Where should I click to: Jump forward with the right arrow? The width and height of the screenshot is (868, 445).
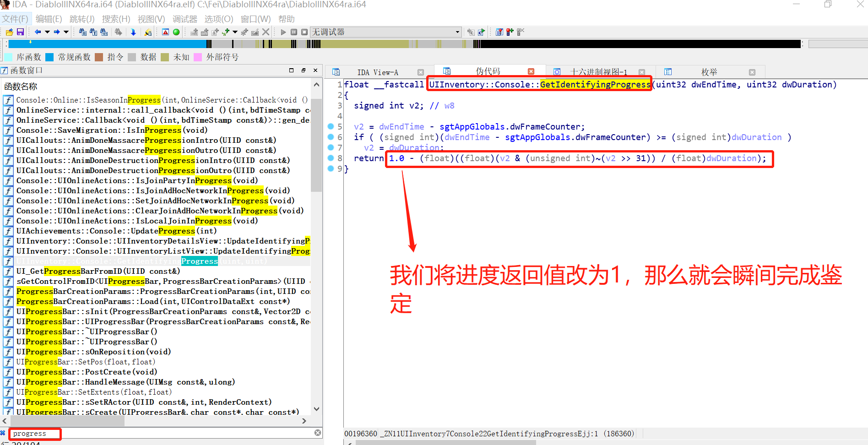pyautogui.click(x=57, y=32)
